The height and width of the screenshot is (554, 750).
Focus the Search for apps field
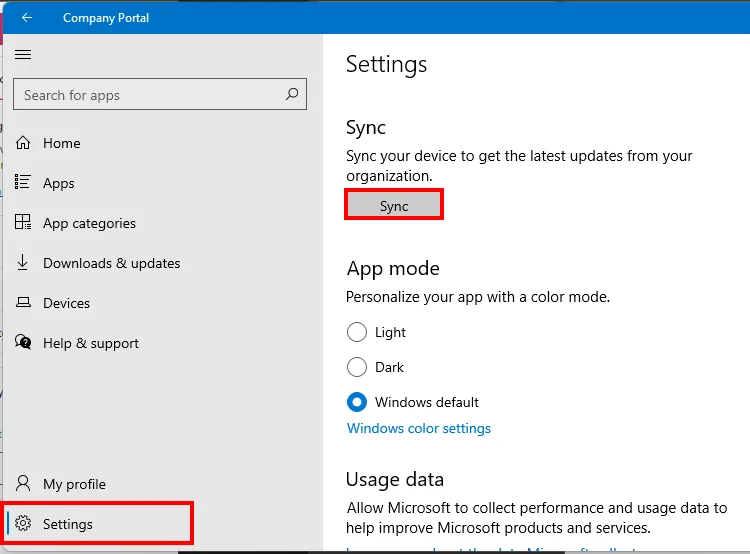(160, 94)
